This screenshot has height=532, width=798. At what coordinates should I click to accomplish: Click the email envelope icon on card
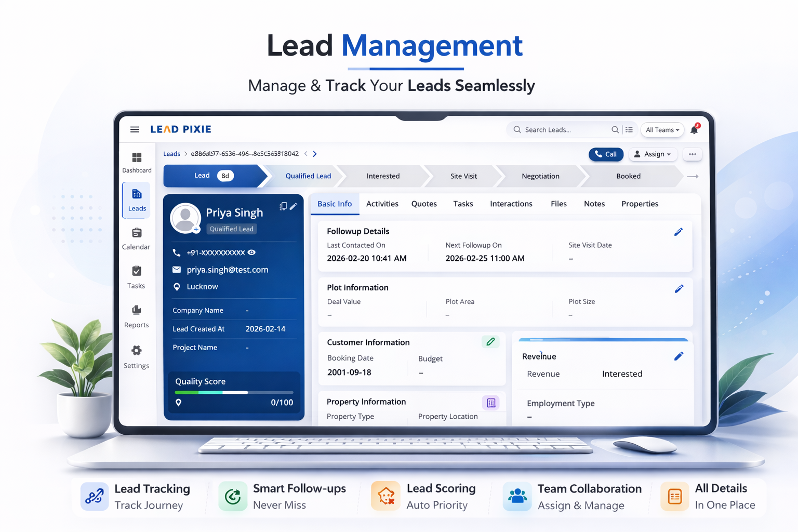coord(177,270)
